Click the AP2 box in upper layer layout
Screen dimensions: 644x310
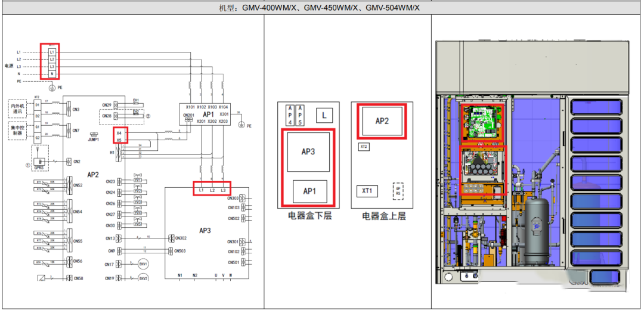click(x=382, y=120)
